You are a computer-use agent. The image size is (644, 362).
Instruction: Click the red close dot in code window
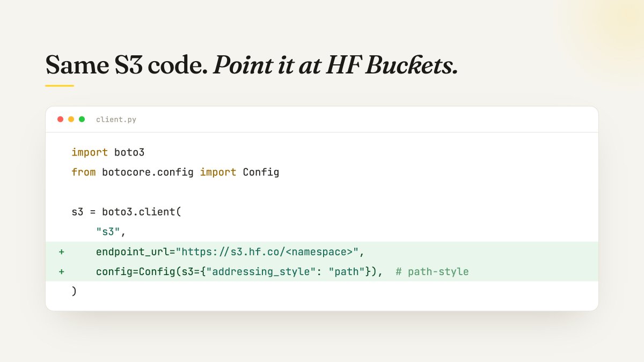coord(61,119)
